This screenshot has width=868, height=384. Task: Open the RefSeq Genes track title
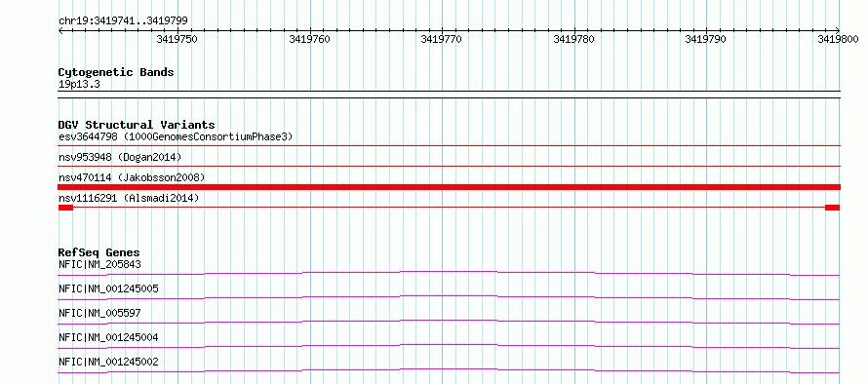[99, 252]
